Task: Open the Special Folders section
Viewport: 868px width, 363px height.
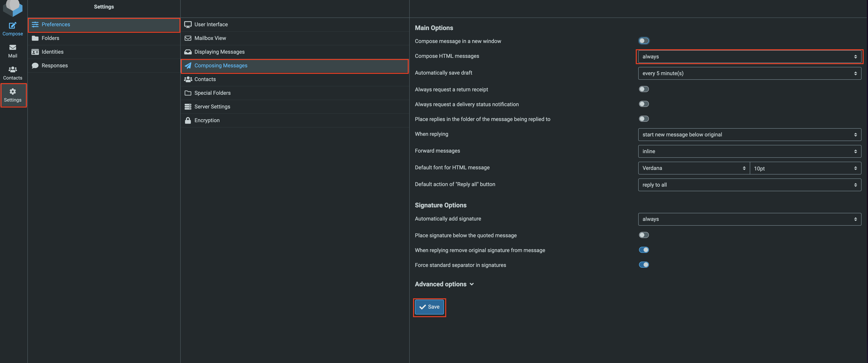Action: [x=295, y=93]
